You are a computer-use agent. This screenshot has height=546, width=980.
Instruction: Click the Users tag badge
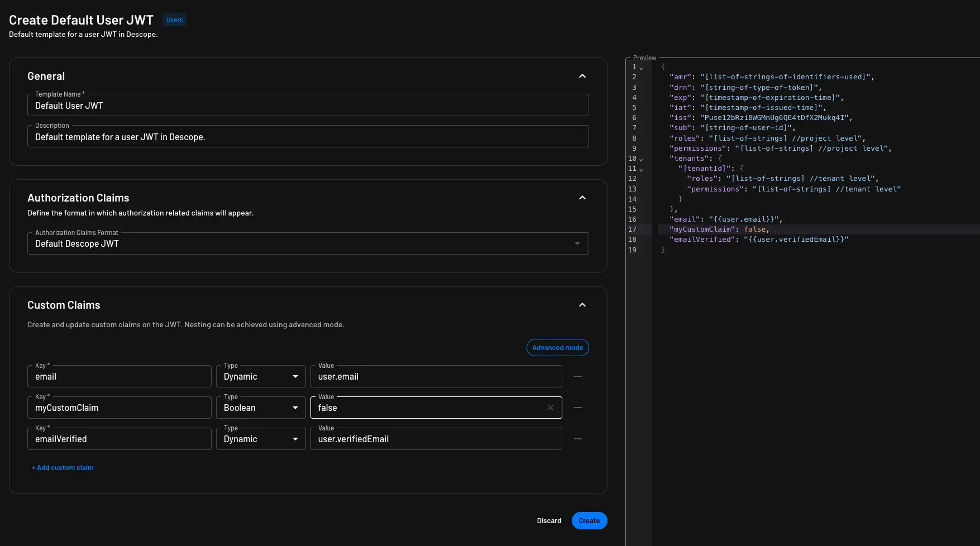pos(174,20)
